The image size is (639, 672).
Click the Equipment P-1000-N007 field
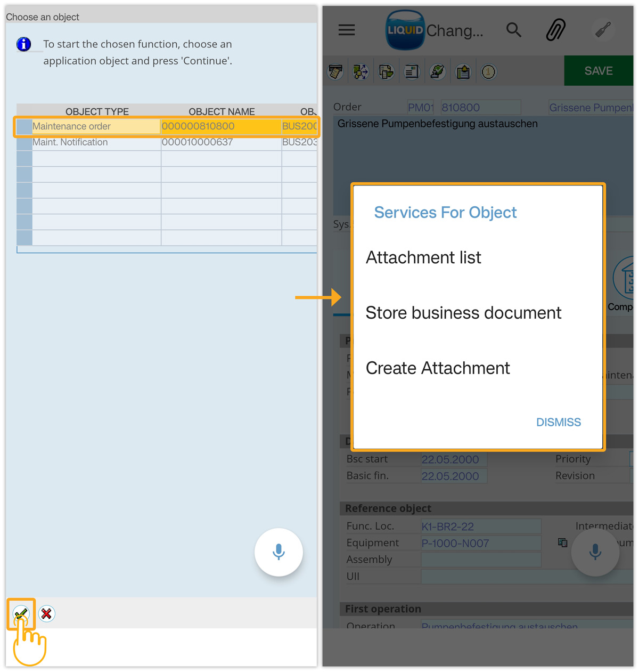tap(480, 543)
